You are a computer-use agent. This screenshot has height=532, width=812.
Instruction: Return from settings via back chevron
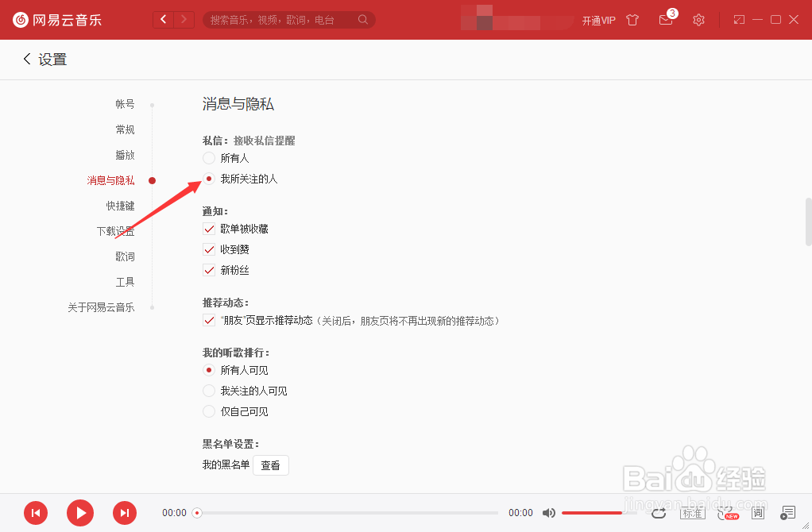point(27,59)
